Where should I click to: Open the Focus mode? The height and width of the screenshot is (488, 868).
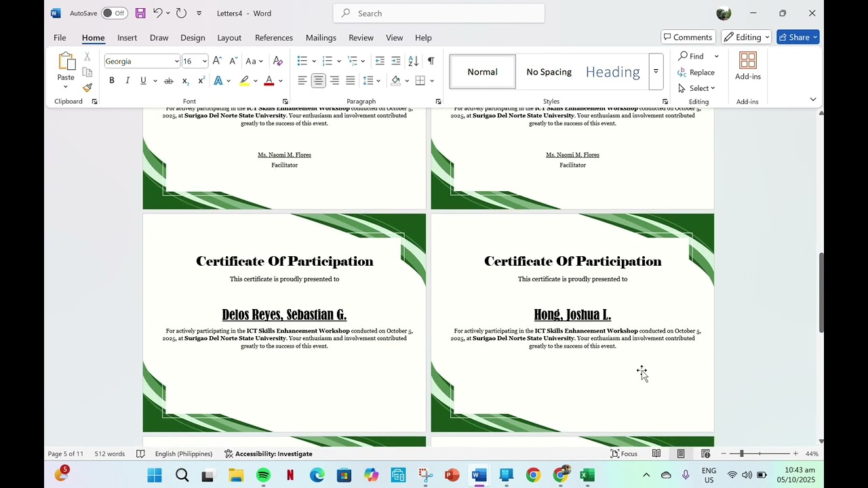click(624, 453)
